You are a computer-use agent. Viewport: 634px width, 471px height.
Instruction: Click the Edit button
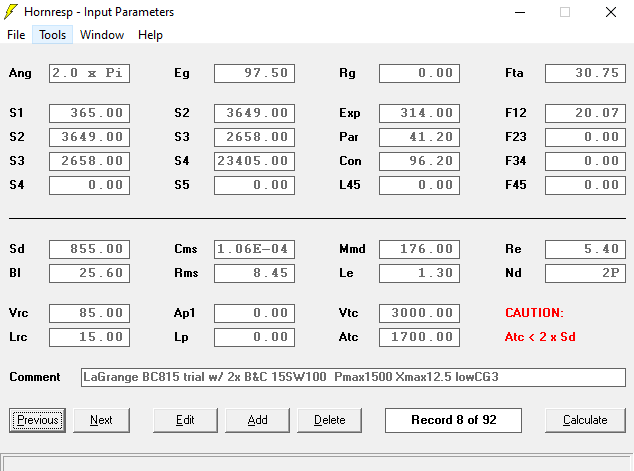point(185,420)
